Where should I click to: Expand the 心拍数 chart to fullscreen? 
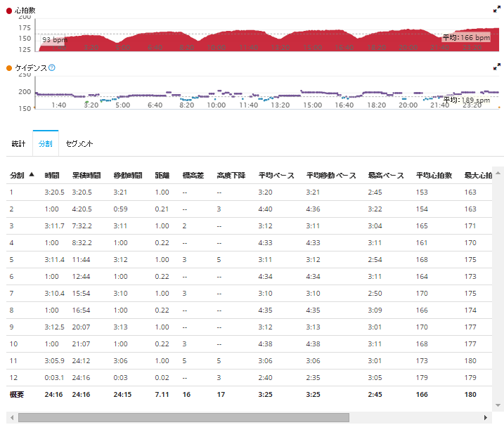[x=497, y=10]
